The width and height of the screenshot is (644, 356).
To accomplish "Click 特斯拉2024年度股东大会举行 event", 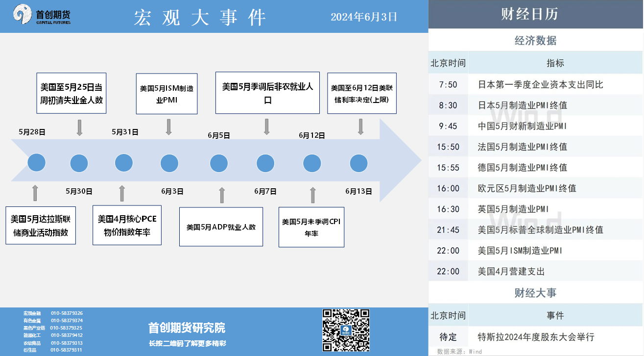I will [x=536, y=337].
